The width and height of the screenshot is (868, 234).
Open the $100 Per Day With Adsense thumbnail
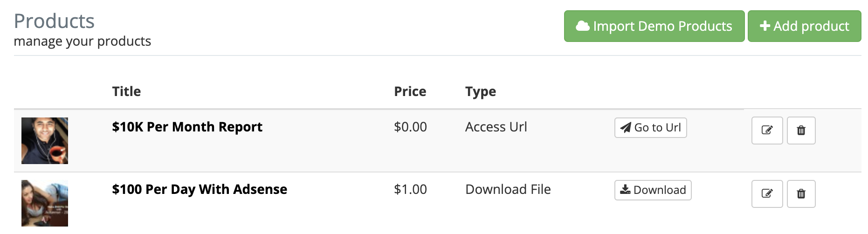pyautogui.click(x=45, y=203)
